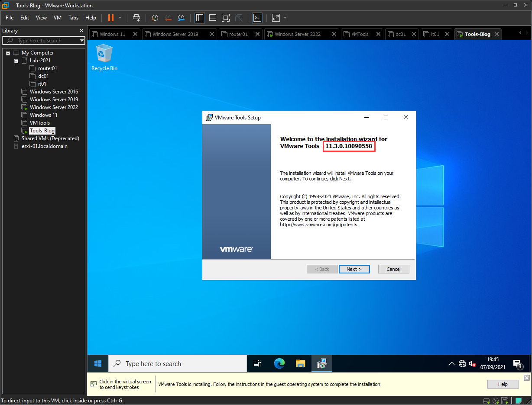Toggle the thumbnail bar at window bottom

213,18
